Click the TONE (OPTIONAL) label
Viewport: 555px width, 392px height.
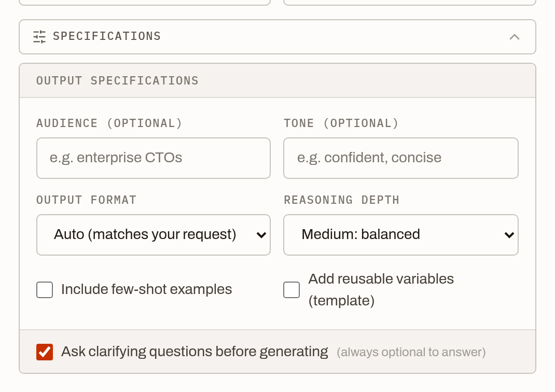pos(341,123)
